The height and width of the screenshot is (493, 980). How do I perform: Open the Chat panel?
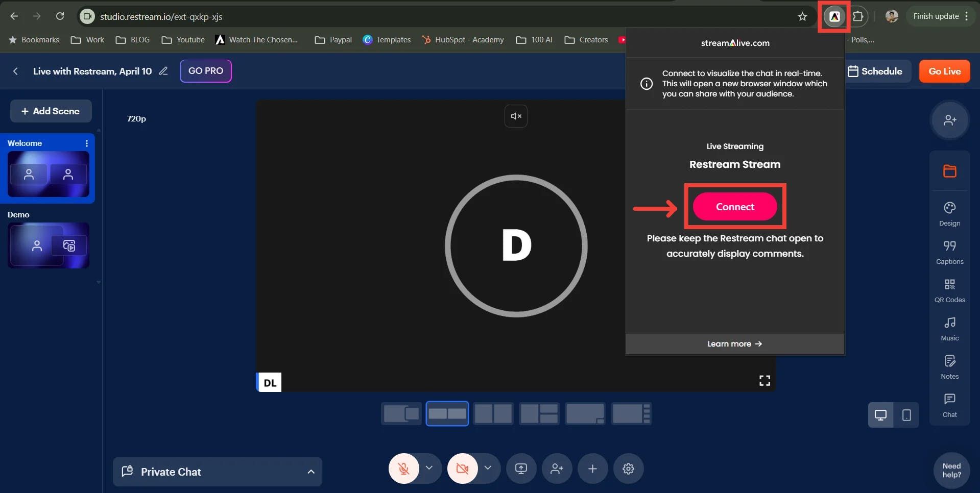point(949,405)
